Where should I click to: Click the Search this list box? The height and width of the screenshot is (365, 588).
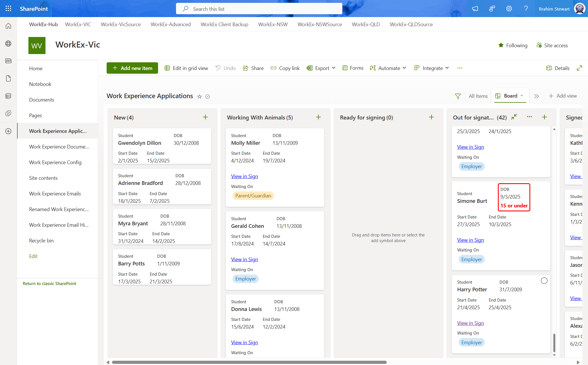coord(259,9)
